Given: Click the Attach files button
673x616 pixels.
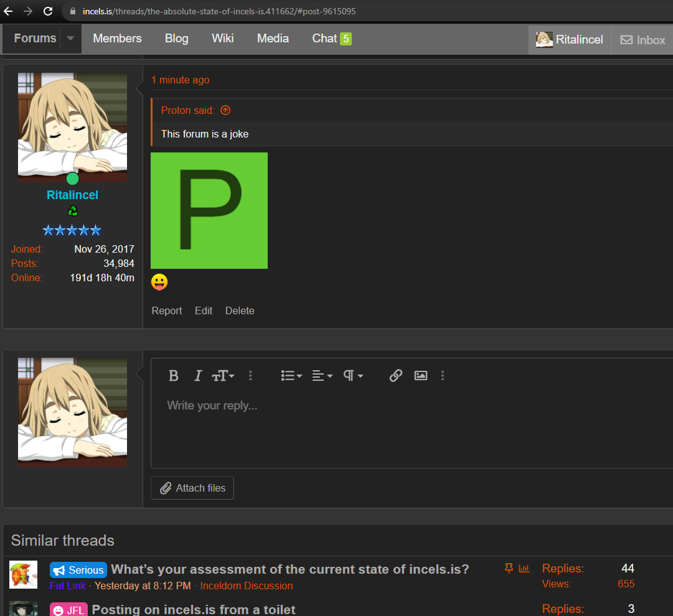Looking at the screenshot, I should click(192, 488).
